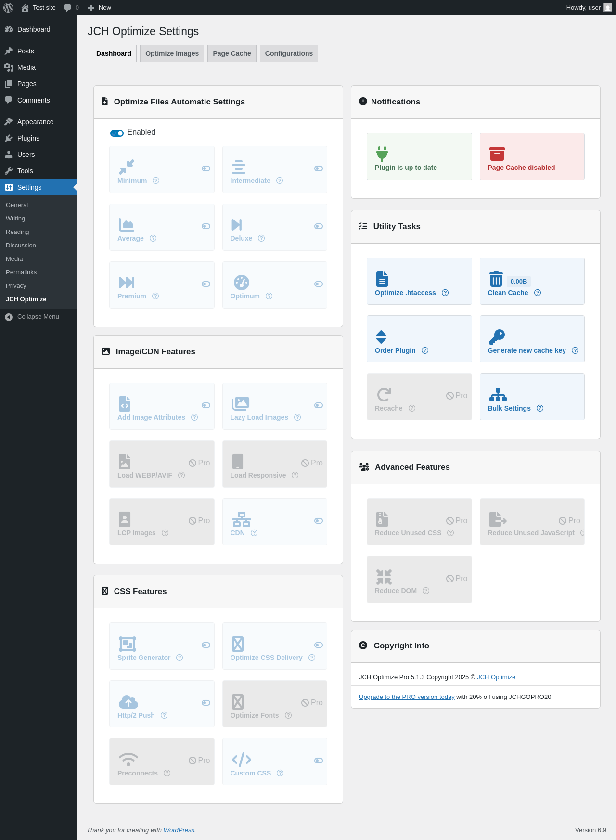
Task: Click the Add Image Attributes file icon
Action: [125, 404]
